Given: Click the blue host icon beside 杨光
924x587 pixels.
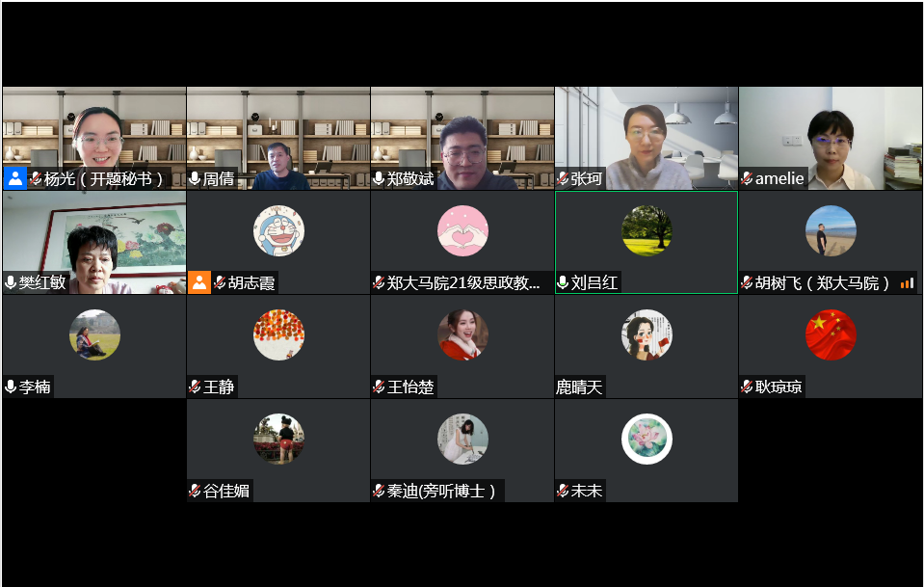Looking at the screenshot, I should pos(15,178).
